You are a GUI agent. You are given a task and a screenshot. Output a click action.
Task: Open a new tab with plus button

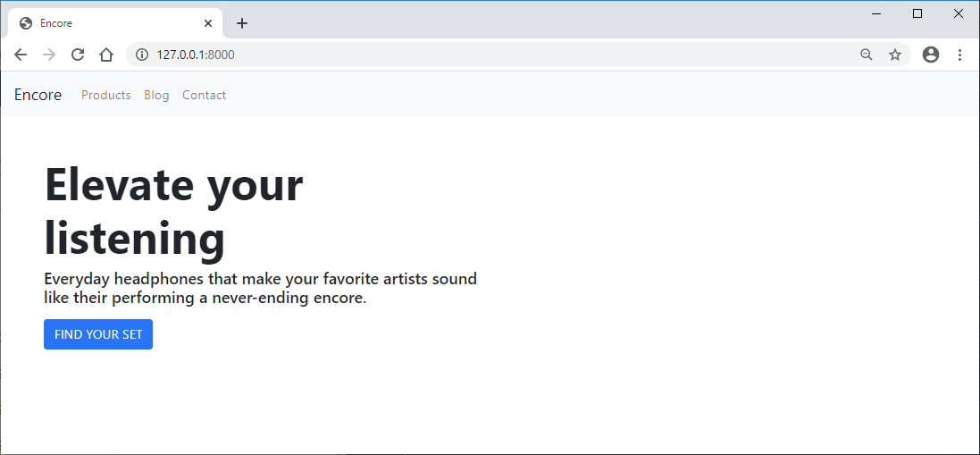(x=242, y=24)
